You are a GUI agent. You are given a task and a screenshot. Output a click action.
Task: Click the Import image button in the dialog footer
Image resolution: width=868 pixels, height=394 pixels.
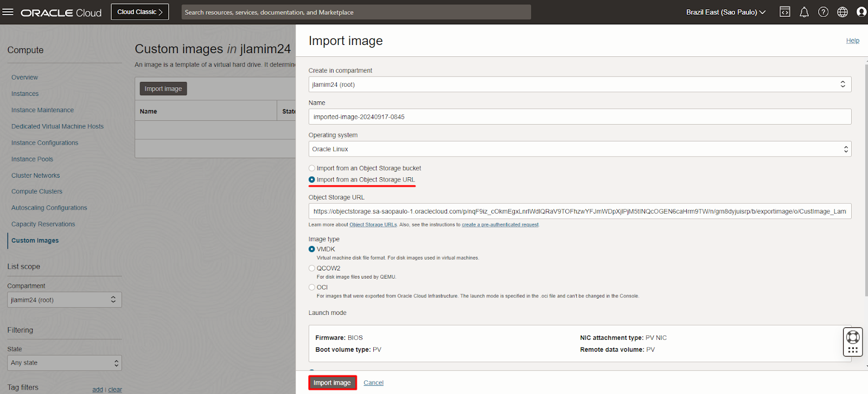tap(332, 383)
